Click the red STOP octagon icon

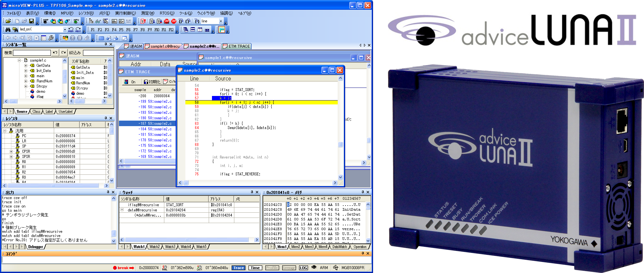[174, 21]
